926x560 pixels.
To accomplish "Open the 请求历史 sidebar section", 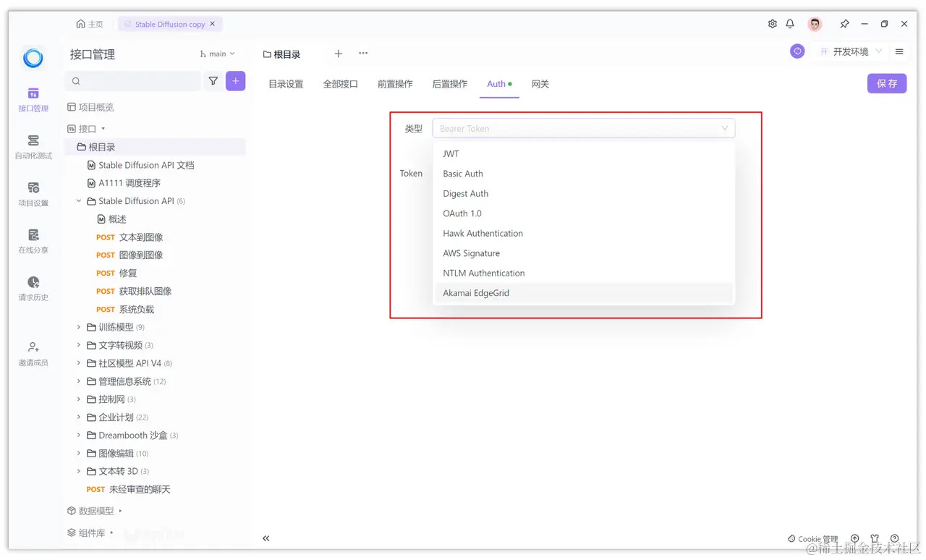I will click(33, 289).
